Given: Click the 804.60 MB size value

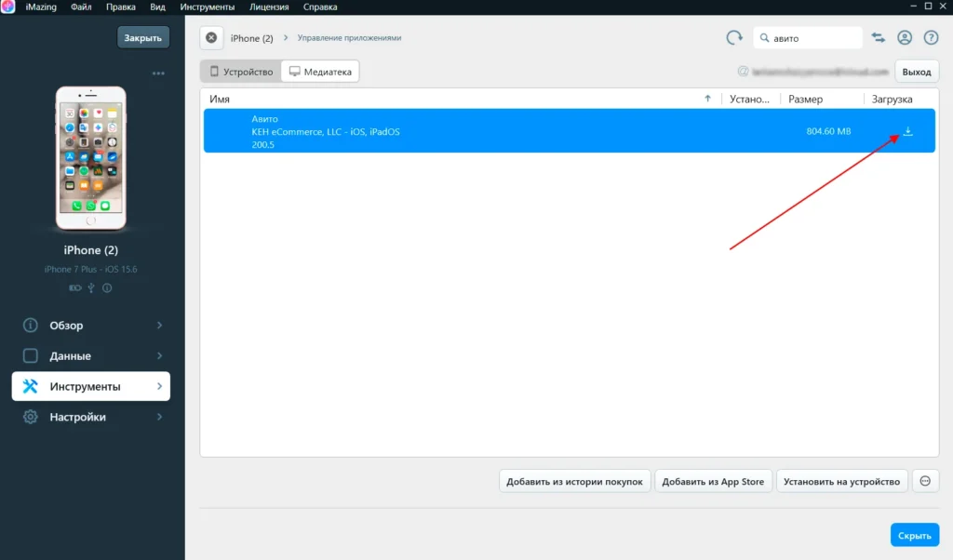Looking at the screenshot, I should (828, 131).
